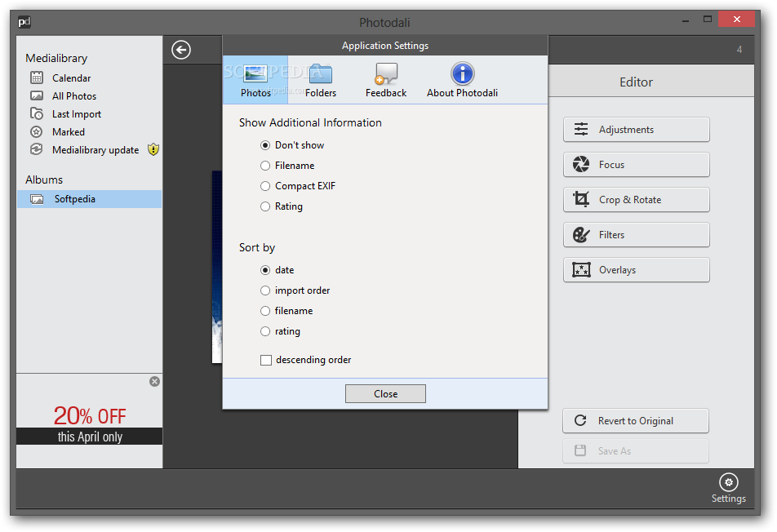777x532 pixels.
Task: Sort photos by rating
Action: pyautogui.click(x=265, y=331)
